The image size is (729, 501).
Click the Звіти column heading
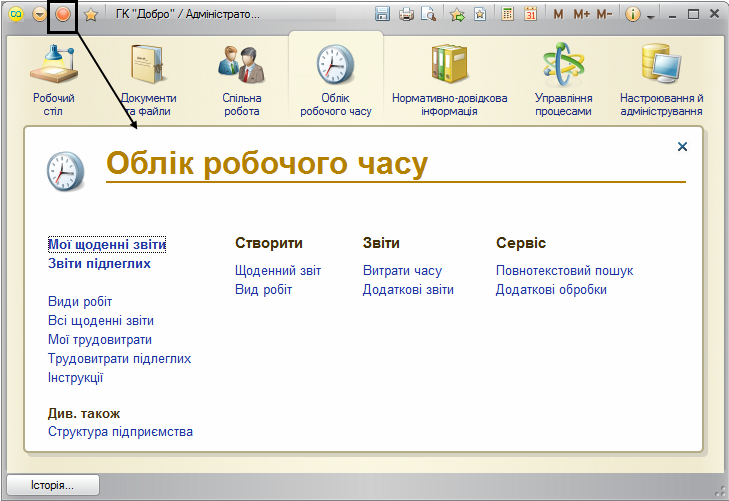pyautogui.click(x=381, y=243)
